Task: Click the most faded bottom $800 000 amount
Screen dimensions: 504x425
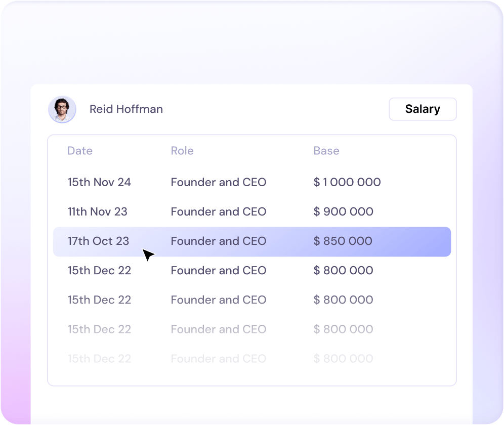Action: 344,359
